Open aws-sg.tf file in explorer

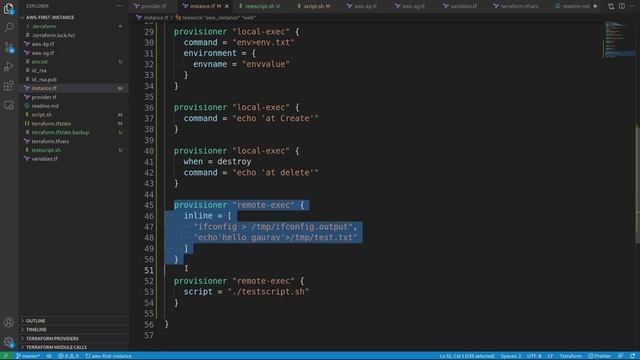pyautogui.click(x=43, y=53)
